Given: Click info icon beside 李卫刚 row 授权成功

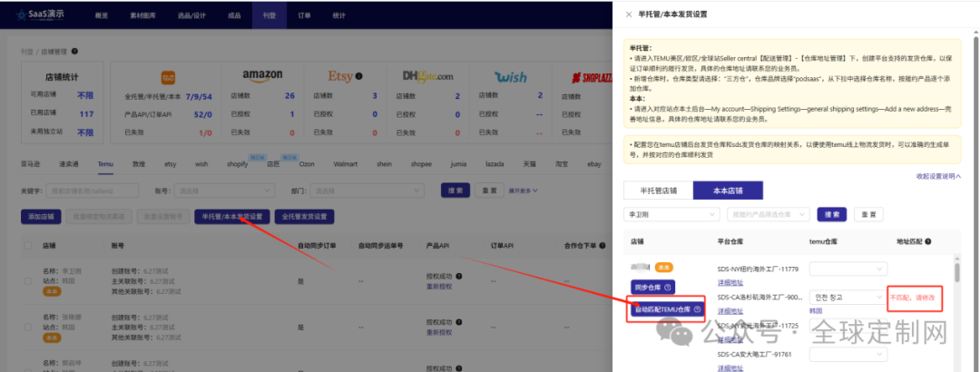Looking at the screenshot, I should pos(459,277).
